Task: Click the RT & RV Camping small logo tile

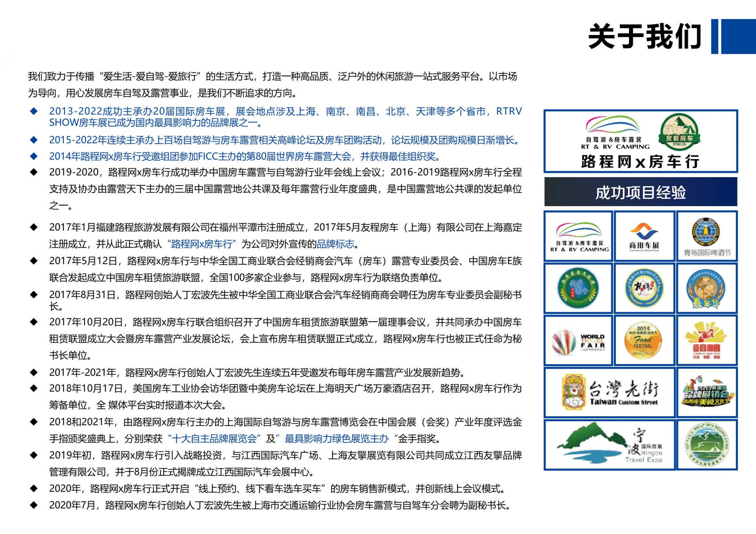Action: tap(579, 236)
